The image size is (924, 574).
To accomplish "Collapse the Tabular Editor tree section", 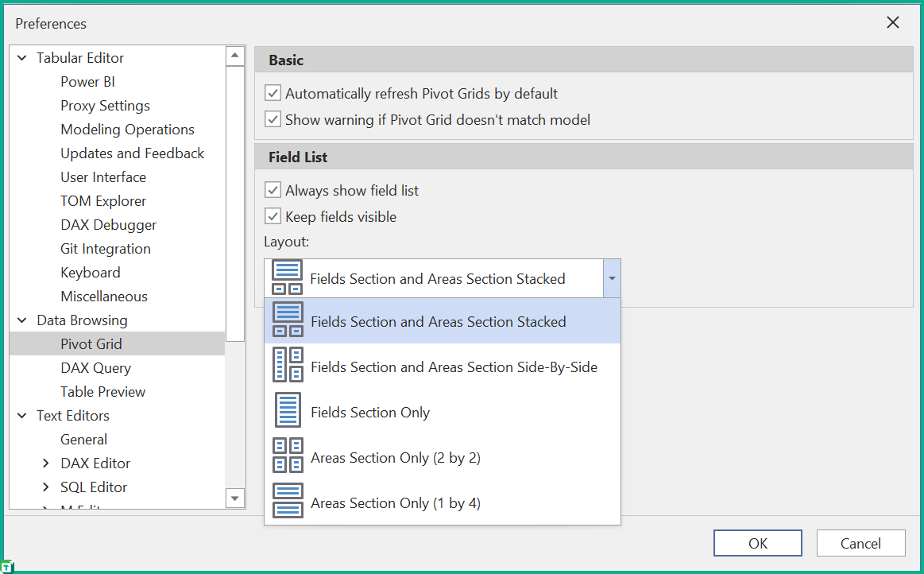I will tap(21, 57).
